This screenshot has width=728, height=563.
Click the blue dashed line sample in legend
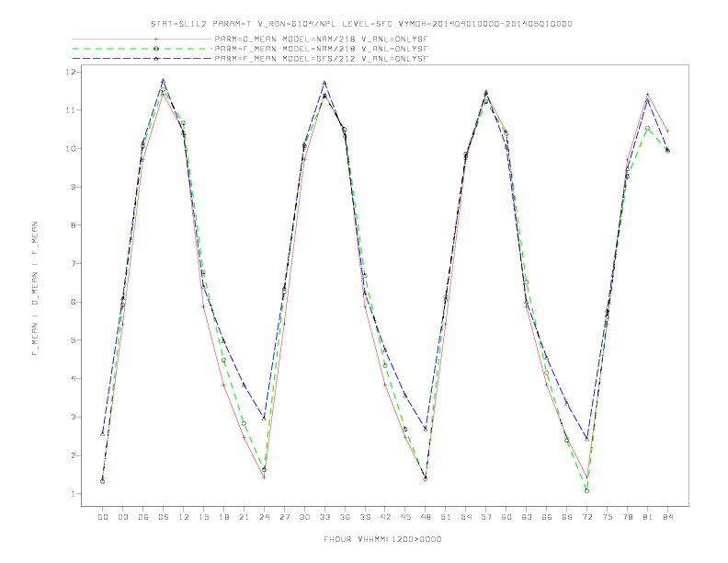click(142, 59)
